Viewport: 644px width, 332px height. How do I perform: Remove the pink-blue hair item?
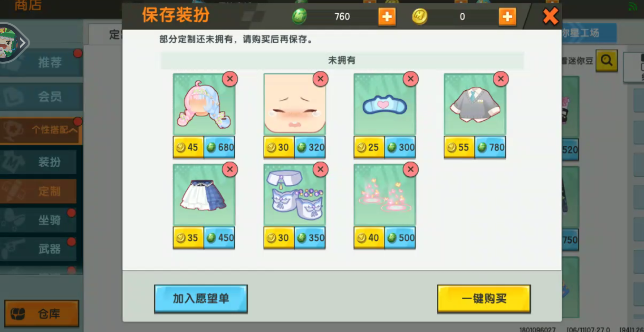pos(230,79)
